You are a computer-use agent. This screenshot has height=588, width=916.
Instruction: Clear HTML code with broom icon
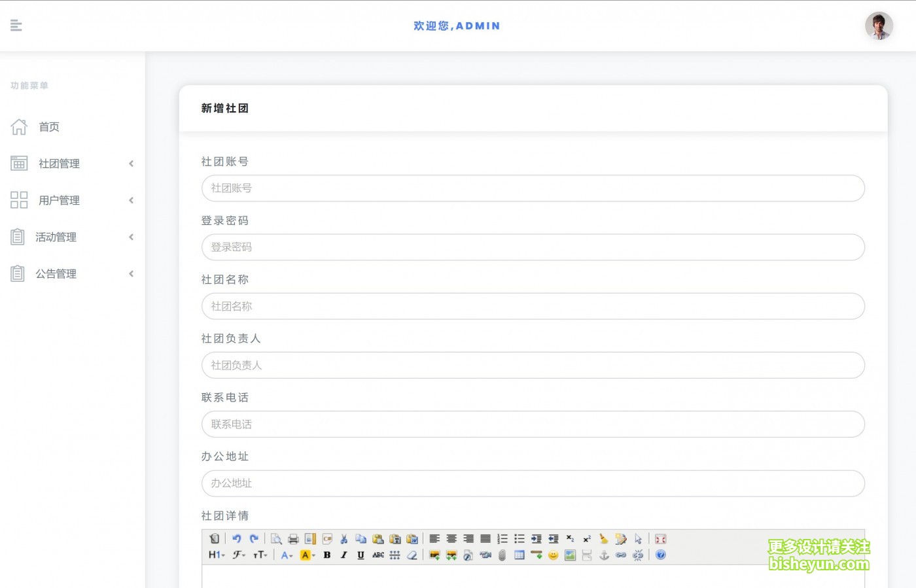point(605,539)
